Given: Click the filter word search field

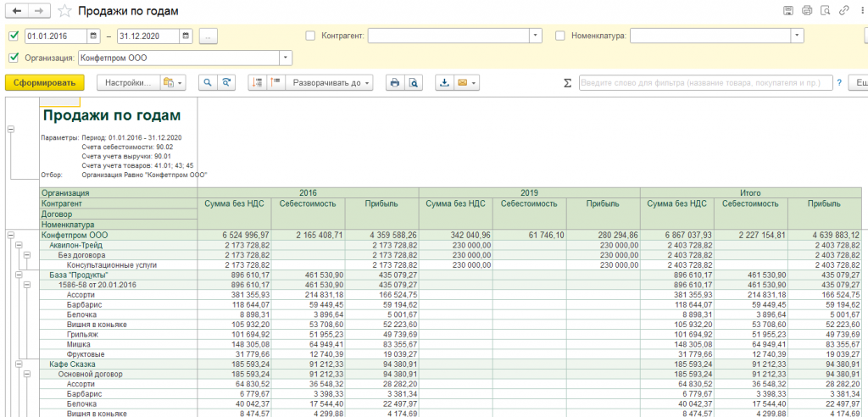Looking at the screenshot, I should [706, 82].
